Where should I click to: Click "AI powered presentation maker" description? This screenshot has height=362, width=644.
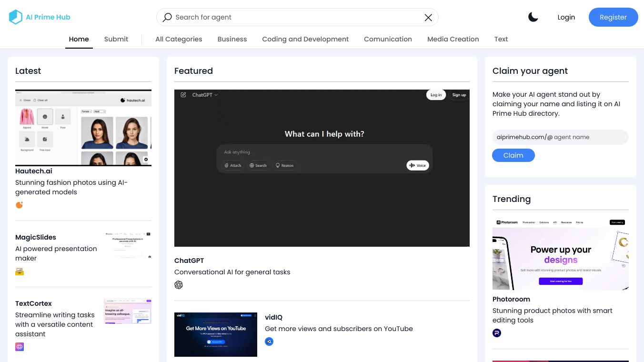click(x=56, y=253)
